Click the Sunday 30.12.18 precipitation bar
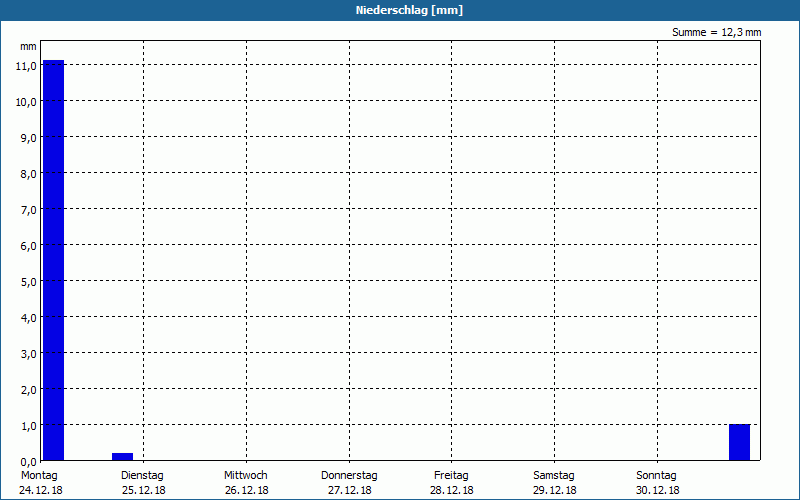800x500 pixels. pyautogui.click(x=739, y=442)
